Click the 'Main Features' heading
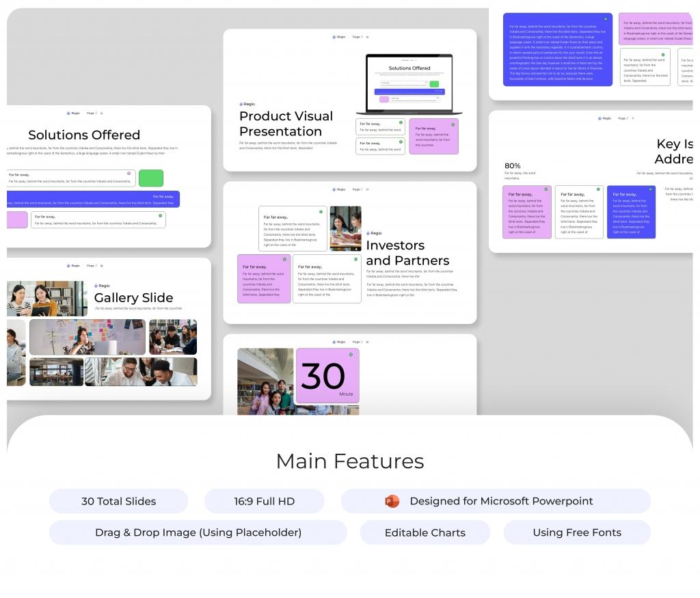Image resolution: width=700 pixels, height=598 pixels. click(x=350, y=461)
